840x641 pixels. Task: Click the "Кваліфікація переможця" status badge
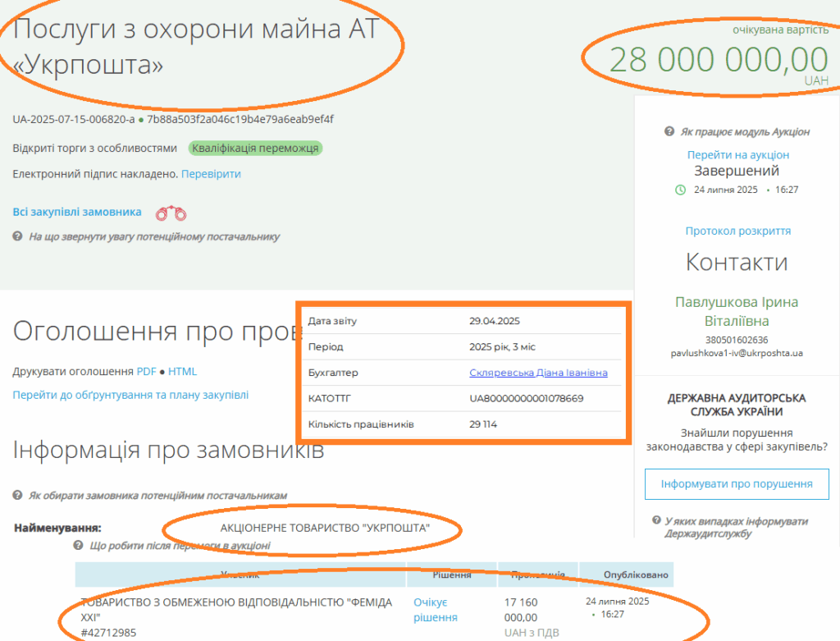(x=255, y=149)
